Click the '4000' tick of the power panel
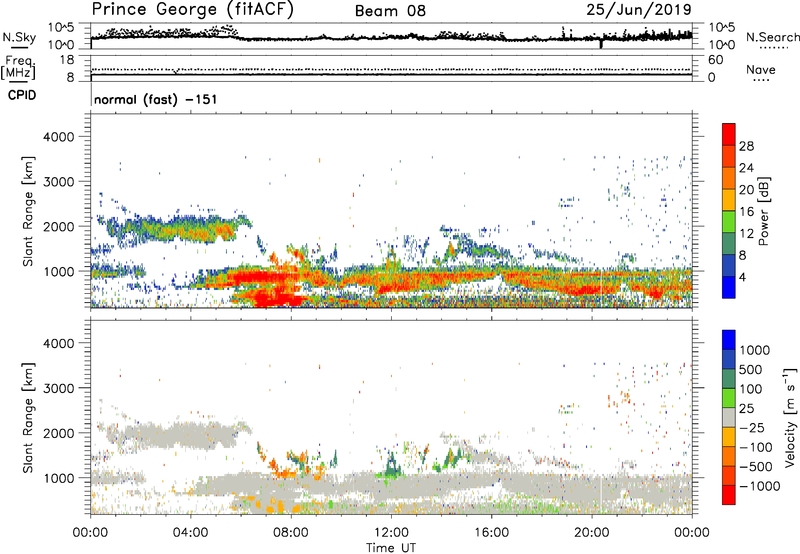 (x=59, y=137)
